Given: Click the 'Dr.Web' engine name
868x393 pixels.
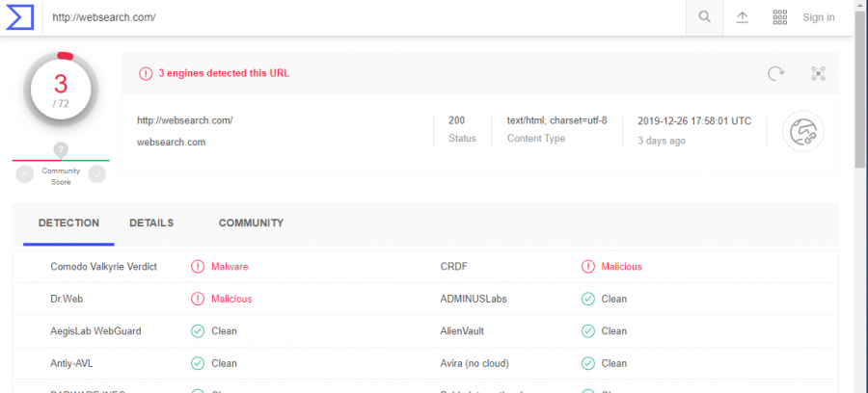Looking at the screenshot, I should 67,299.
